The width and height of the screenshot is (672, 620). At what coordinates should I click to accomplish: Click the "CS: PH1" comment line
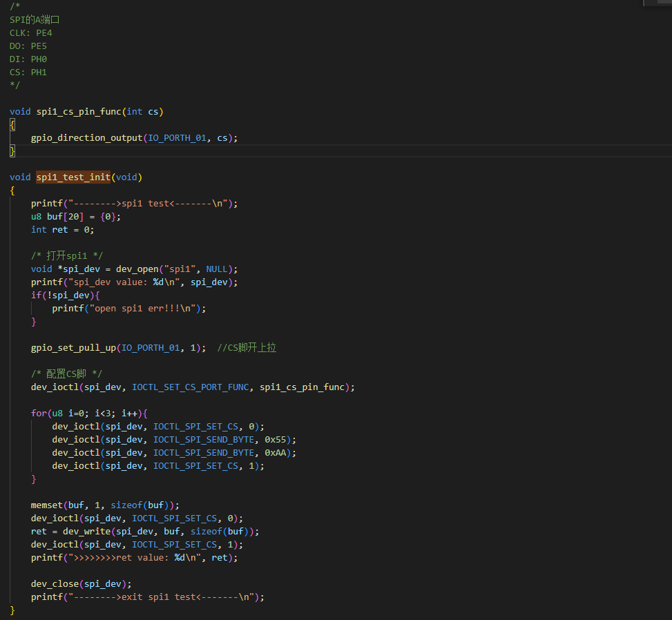28,72
